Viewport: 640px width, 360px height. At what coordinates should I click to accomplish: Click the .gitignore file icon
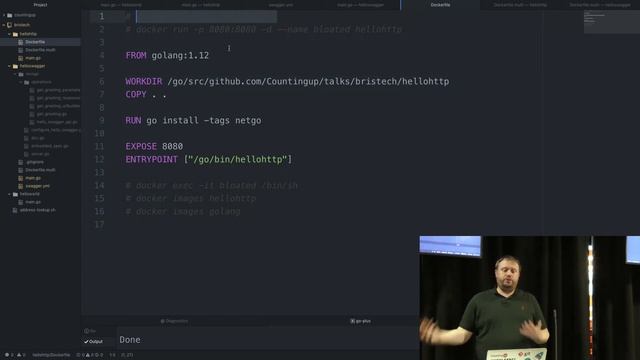point(20,162)
